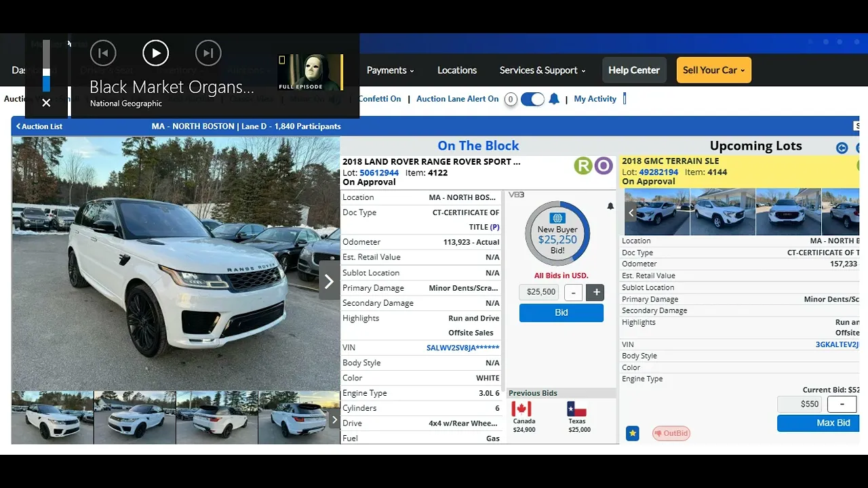Increase bid with plus button
Screen dimensions: 868x488
tap(597, 292)
